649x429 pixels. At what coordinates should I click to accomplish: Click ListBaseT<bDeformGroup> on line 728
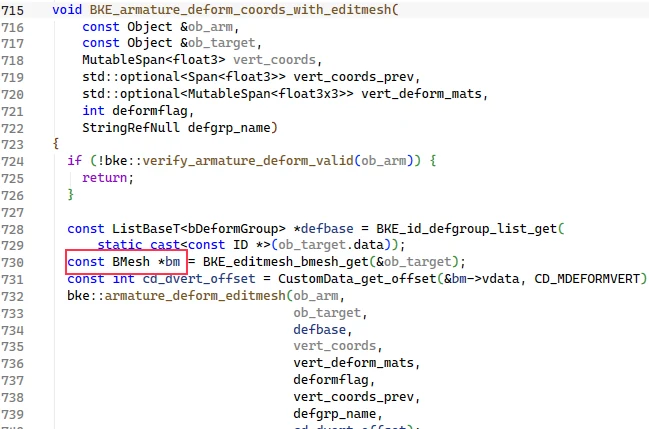[199, 229]
